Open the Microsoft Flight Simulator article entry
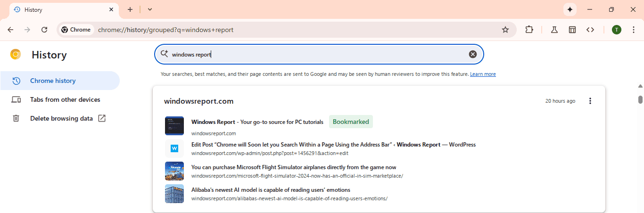This screenshot has height=213, width=644. (294, 167)
